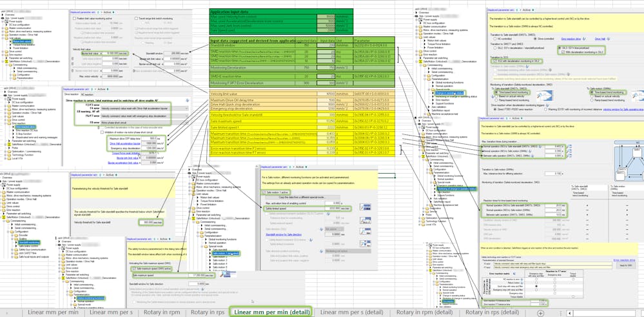Select the 'Drive controlled' radio button

click(x=535, y=39)
